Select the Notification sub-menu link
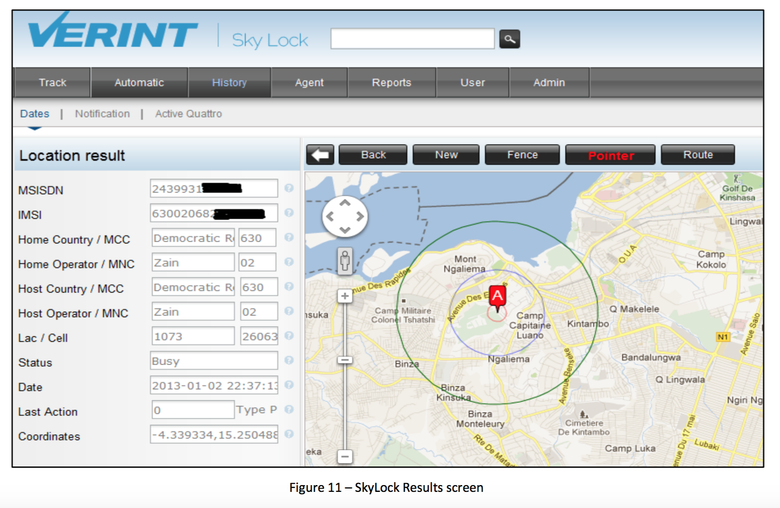This screenshot has width=780, height=508. pyautogui.click(x=102, y=113)
